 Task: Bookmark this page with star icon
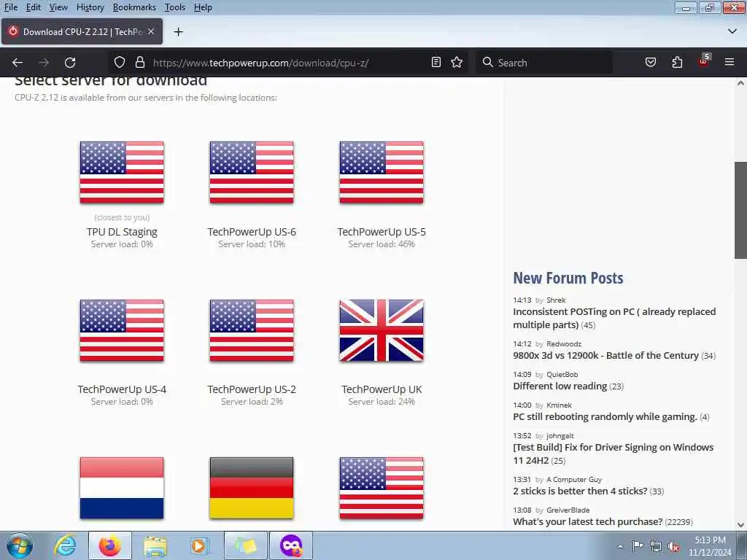pyautogui.click(x=457, y=63)
